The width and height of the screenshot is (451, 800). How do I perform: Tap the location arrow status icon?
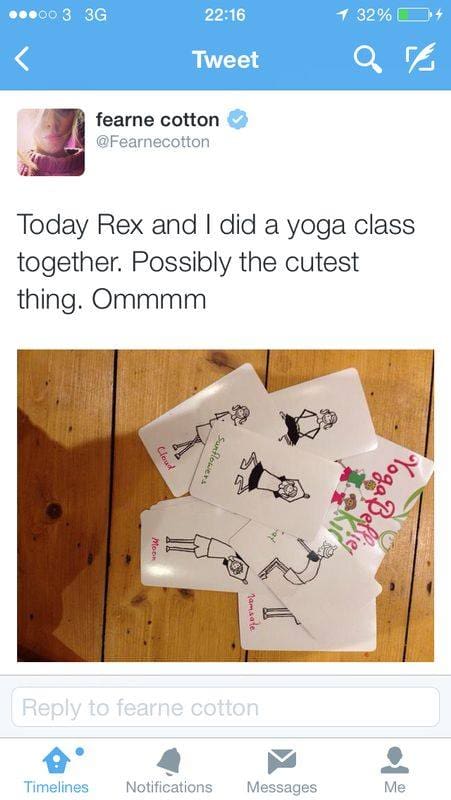[x=347, y=16]
